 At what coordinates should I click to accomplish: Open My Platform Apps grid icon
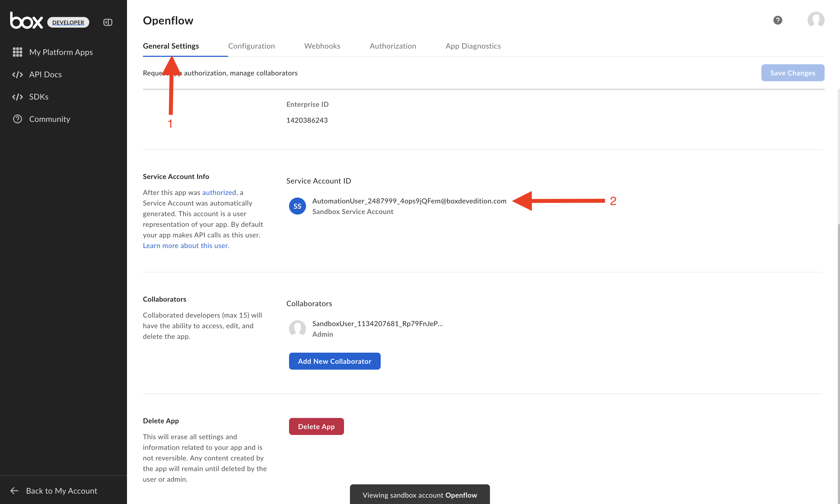[17, 52]
